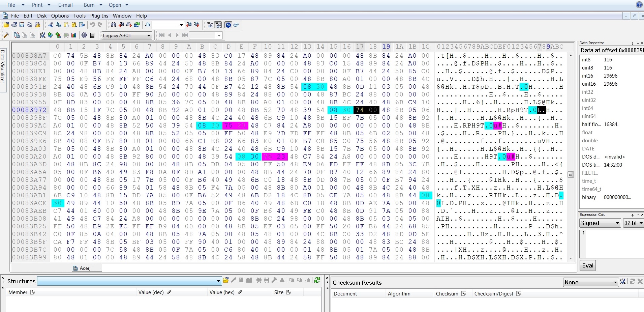Click Structures panel open folder icon
644x312 pixels.
pyautogui.click(x=226, y=280)
